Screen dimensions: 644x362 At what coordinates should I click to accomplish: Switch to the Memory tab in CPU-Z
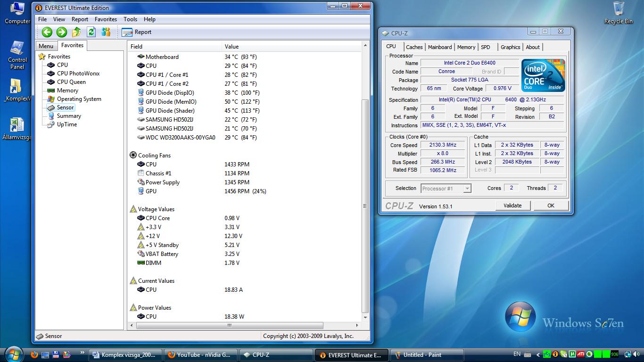[466, 47]
